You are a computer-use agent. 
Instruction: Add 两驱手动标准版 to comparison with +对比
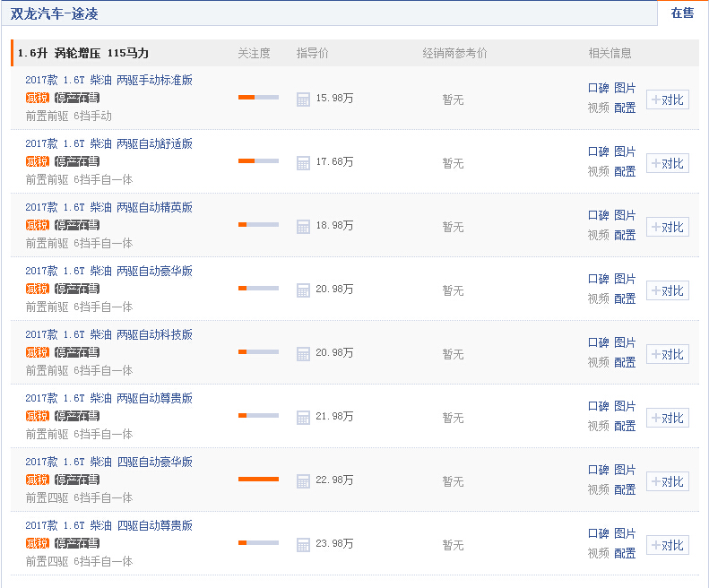point(668,100)
